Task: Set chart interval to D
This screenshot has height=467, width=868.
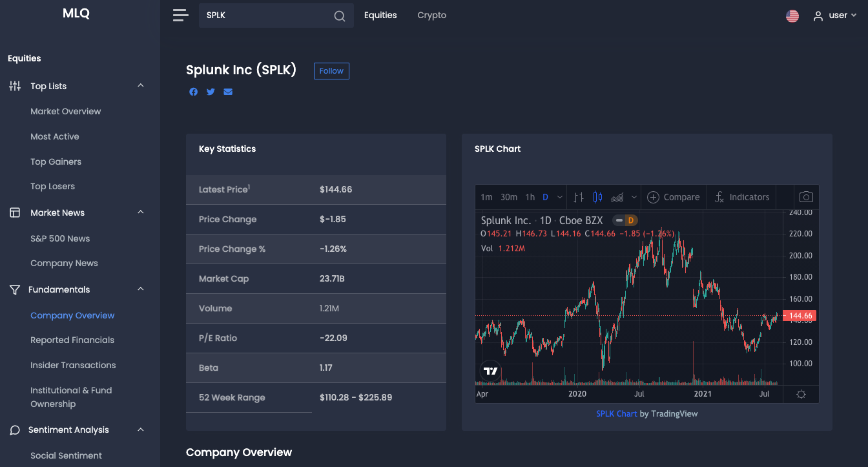Action: (546, 197)
